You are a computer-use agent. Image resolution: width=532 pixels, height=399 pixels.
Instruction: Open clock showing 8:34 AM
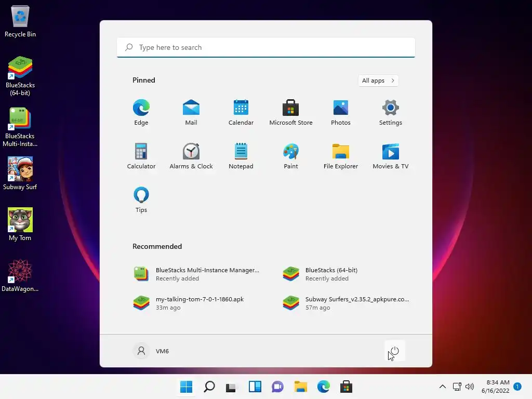pos(495,387)
